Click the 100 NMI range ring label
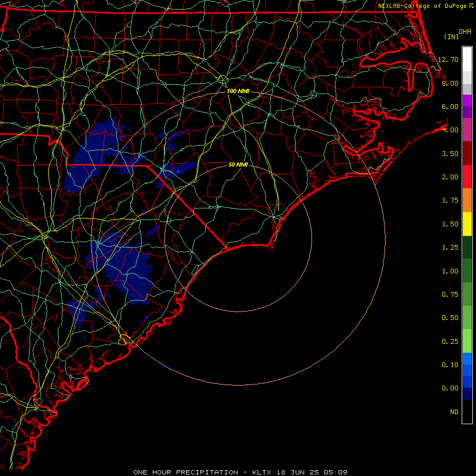Image resolution: width=476 pixels, height=476 pixels. click(x=238, y=91)
